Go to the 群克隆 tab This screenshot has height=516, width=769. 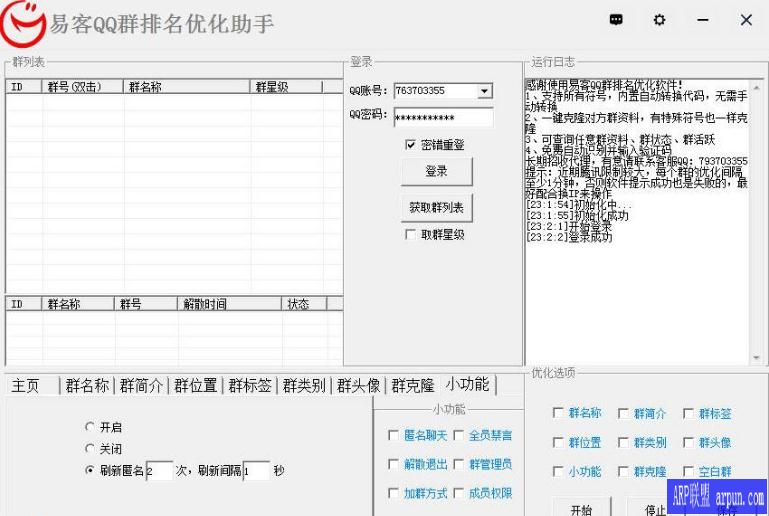(x=413, y=386)
